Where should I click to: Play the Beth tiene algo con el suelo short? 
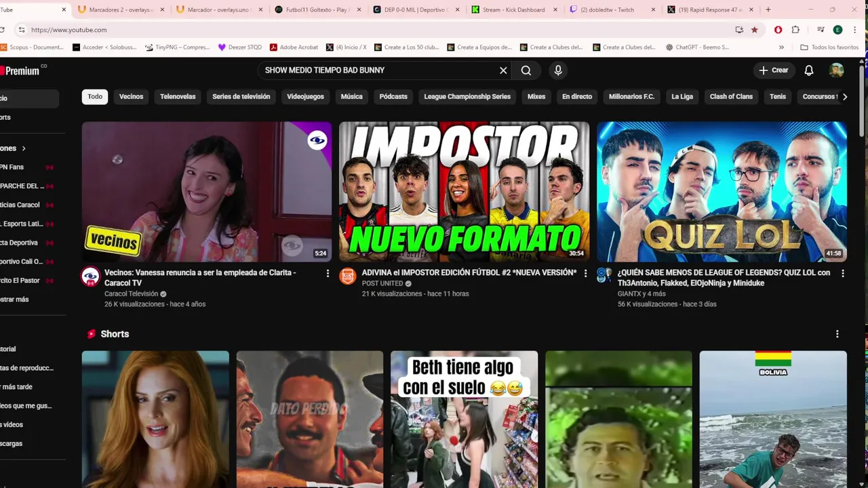[x=465, y=419]
